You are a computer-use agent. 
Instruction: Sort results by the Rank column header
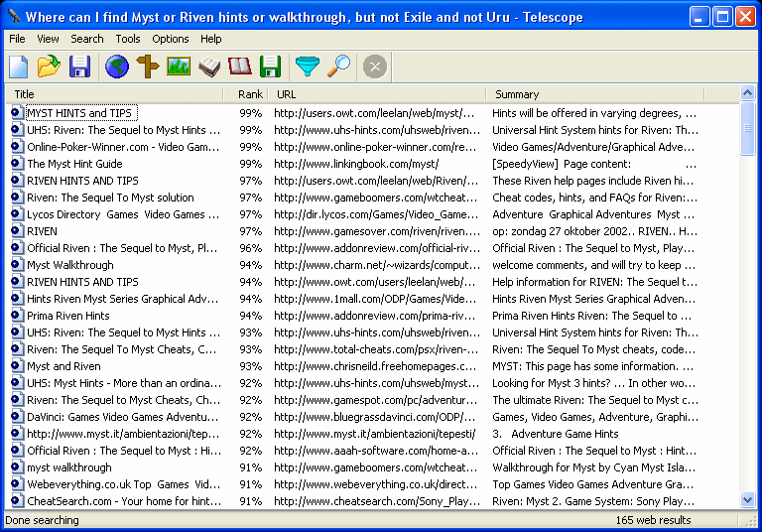248,94
